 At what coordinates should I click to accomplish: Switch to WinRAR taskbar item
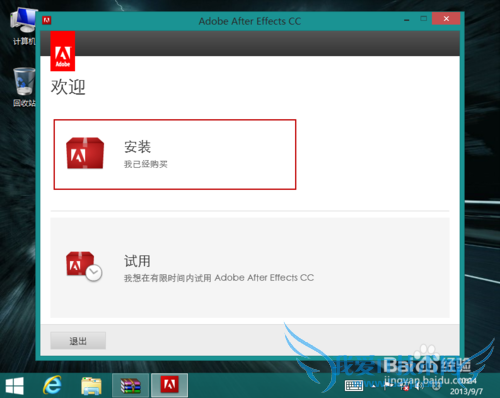click(130, 386)
